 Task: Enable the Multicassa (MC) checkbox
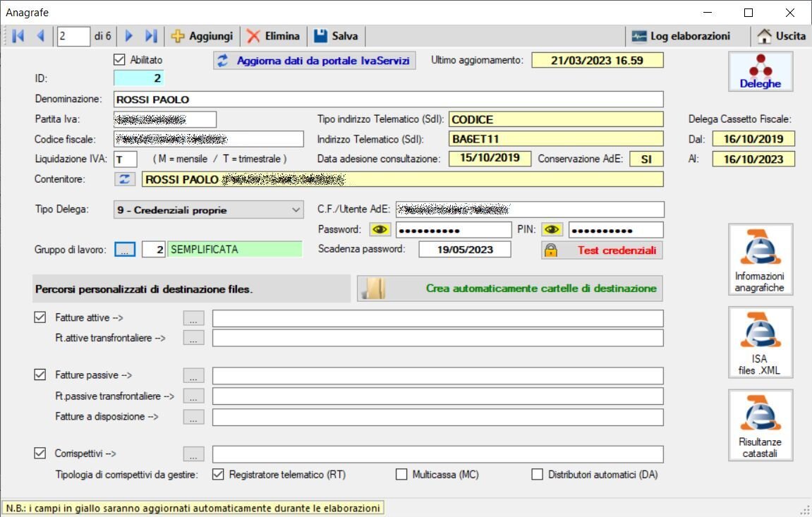click(401, 475)
